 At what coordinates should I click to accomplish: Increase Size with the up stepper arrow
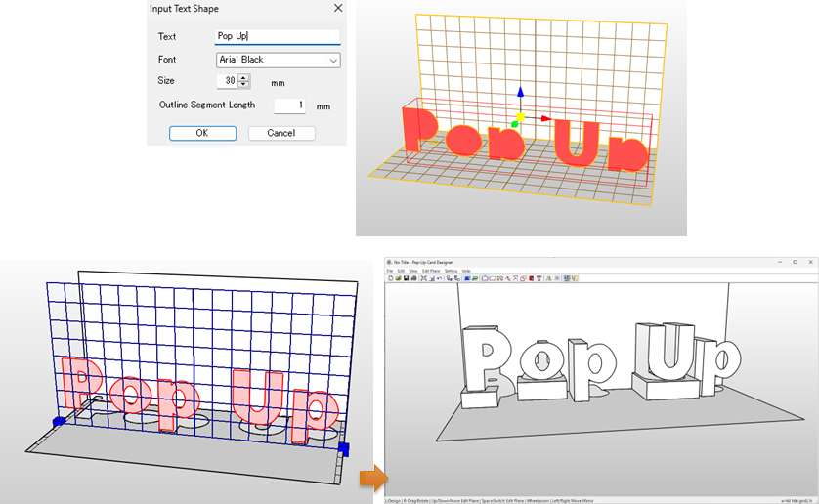point(243,78)
